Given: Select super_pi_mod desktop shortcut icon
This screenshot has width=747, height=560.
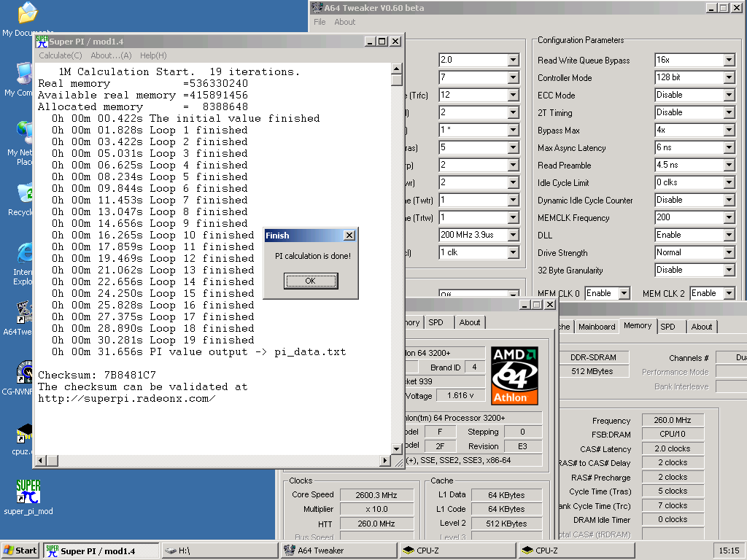Looking at the screenshot, I should tap(28, 491).
